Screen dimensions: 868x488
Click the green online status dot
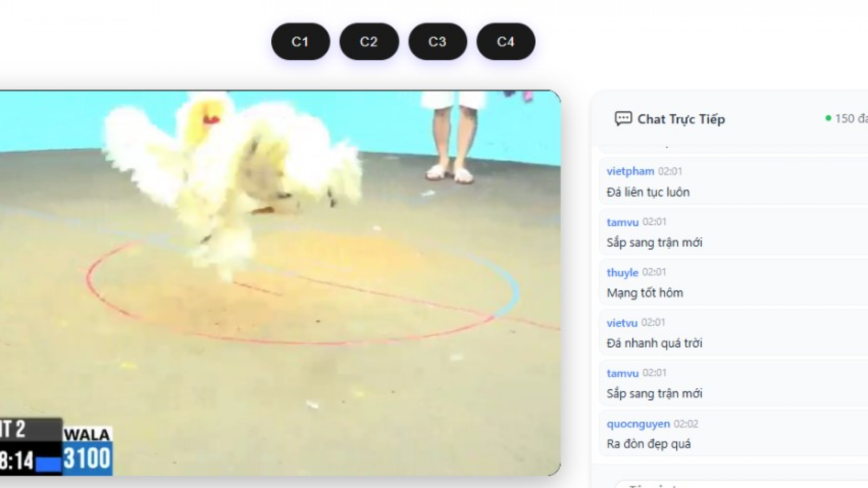(828, 118)
